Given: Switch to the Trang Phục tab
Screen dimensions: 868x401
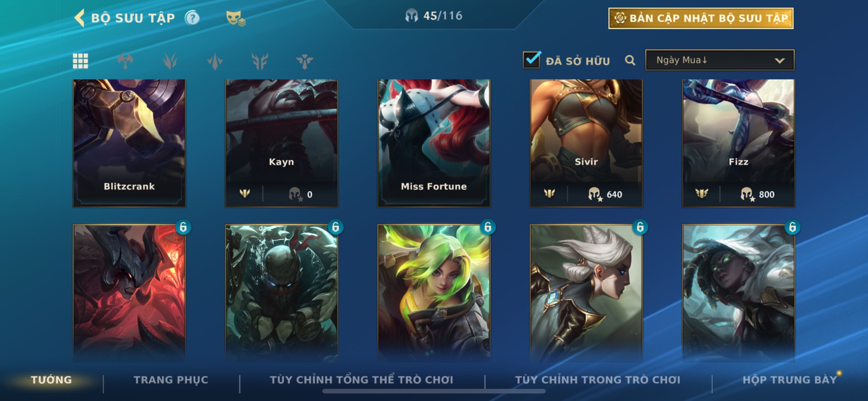Looking at the screenshot, I should click(171, 380).
